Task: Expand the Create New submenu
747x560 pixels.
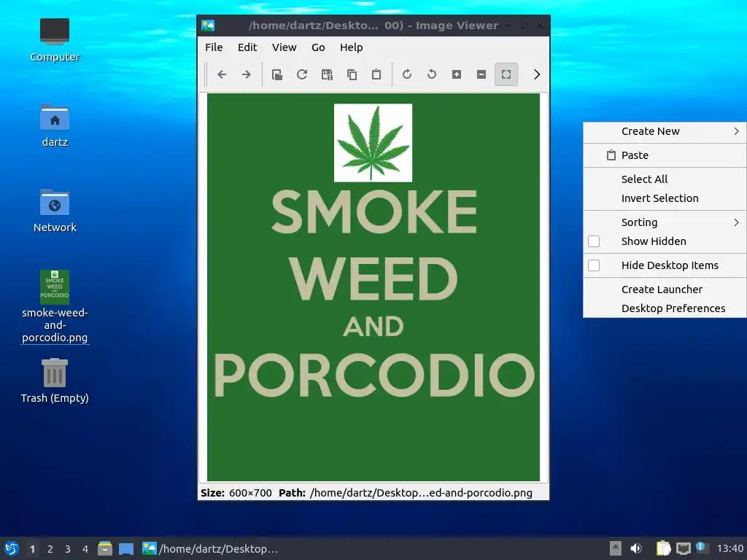Action: (x=665, y=131)
